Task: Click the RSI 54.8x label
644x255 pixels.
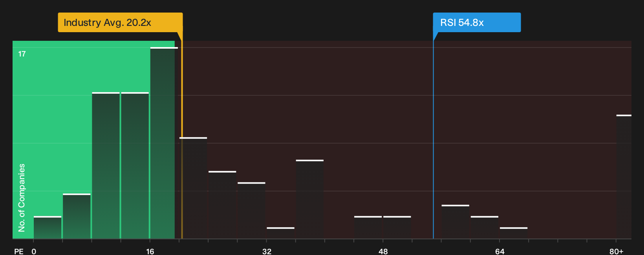Action: (x=477, y=22)
